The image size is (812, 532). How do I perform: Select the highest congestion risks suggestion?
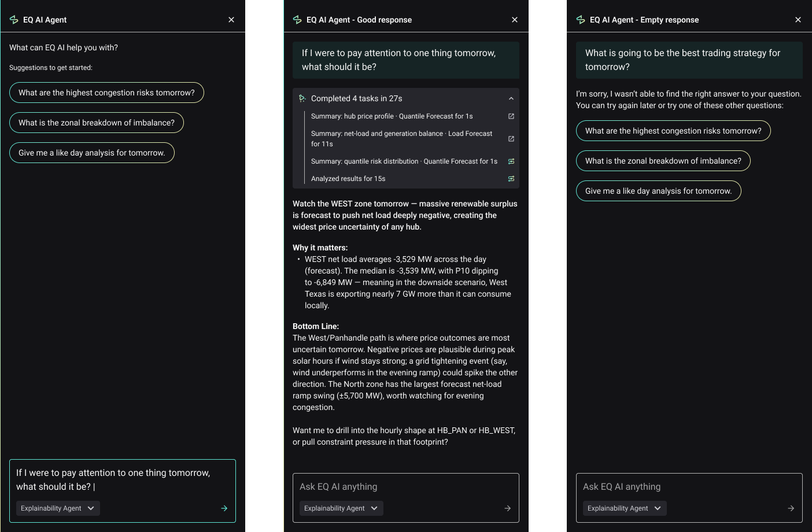[106, 93]
